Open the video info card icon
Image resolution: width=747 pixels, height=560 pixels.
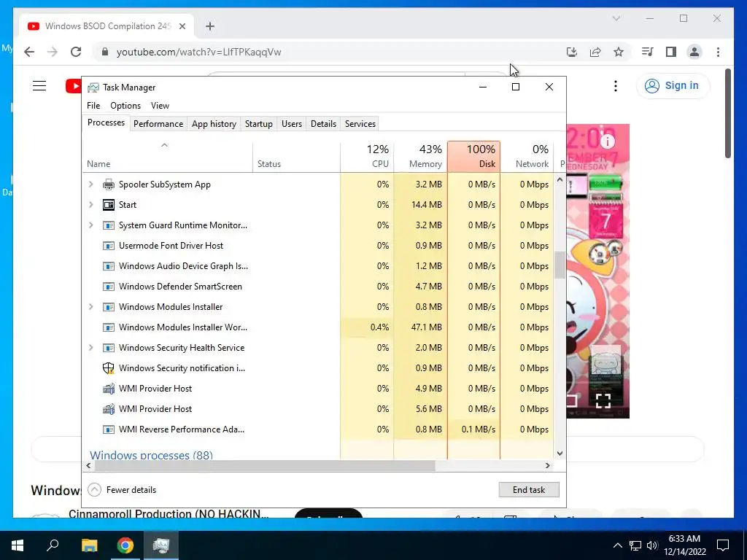pyautogui.click(x=608, y=141)
